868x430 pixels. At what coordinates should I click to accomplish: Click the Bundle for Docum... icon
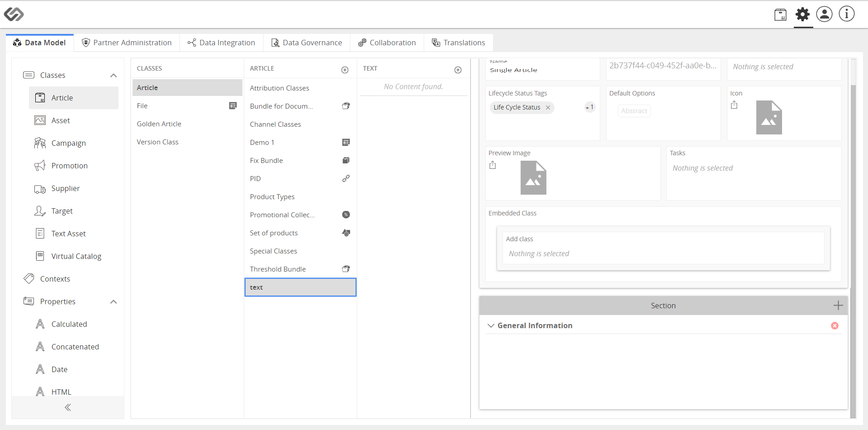[x=346, y=106]
